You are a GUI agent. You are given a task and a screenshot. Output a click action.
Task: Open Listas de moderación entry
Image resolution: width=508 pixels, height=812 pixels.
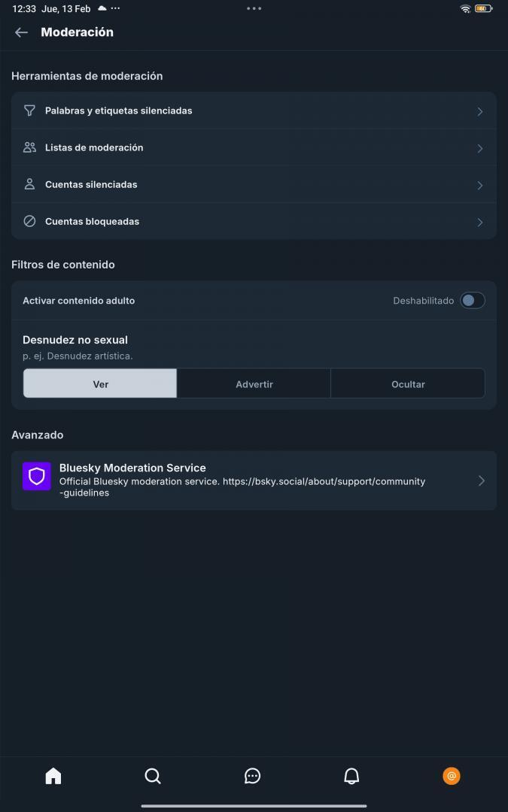pyautogui.click(x=94, y=147)
